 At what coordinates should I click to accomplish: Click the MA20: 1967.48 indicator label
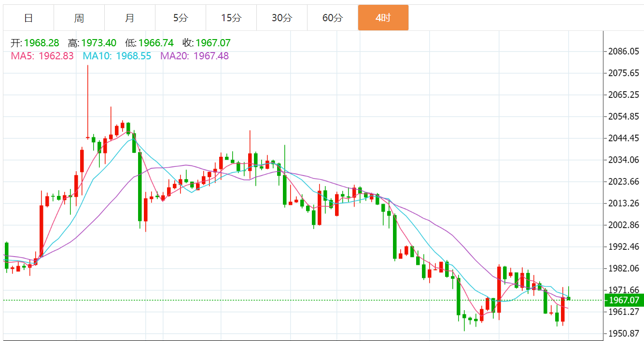[195, 56]
